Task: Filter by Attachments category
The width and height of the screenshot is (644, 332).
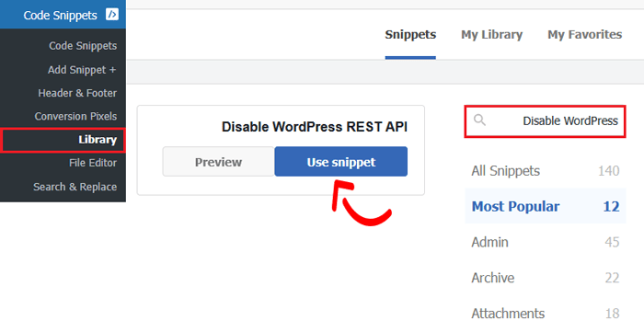Action: (x=545, y=313)
